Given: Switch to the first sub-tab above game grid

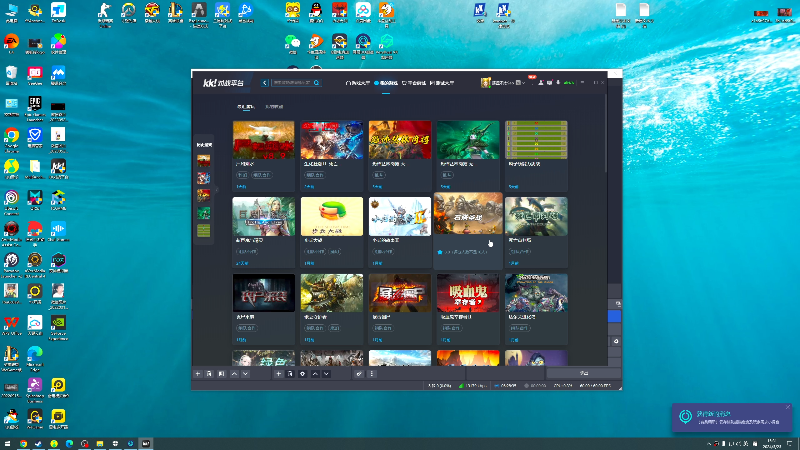Looking at the screenshot, I should click(245, 107).
